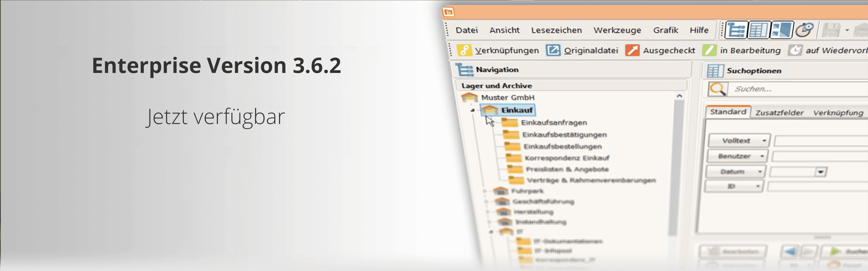The height and width of the screenshot is (271, 868).
Task: Open the Einkaufsbestätigungen folder
Action: pos(564,135)
